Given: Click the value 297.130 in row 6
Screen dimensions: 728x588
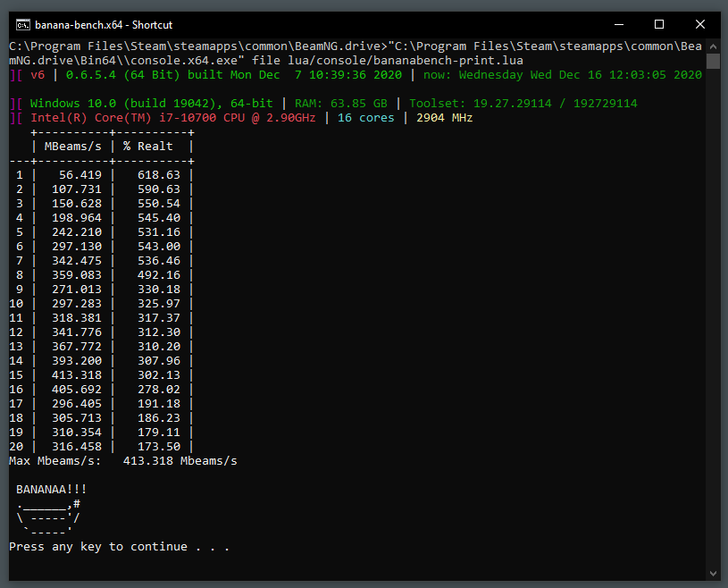Looking at the screenshot, I should coord(77,247).
